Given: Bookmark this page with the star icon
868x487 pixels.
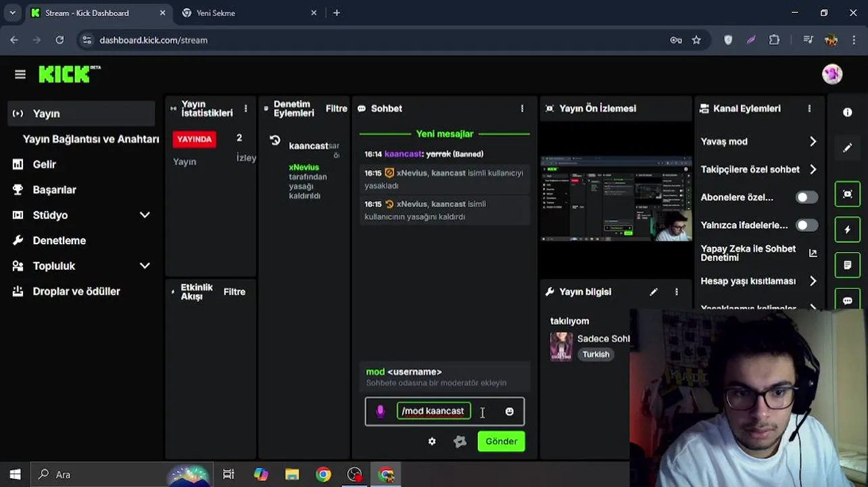Looking at the screenshot, I should click(x=696, y=40).
